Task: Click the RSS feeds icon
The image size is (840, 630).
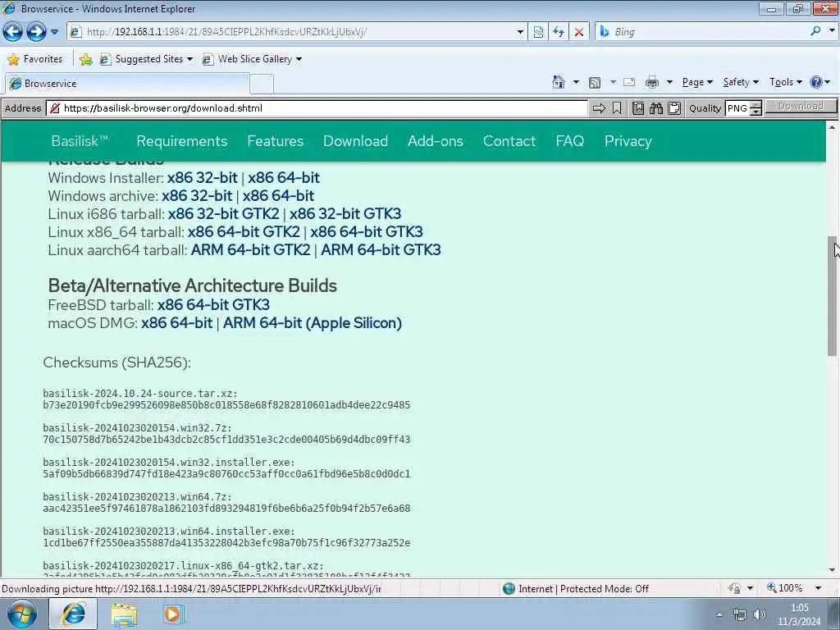Action: [595, 82]
